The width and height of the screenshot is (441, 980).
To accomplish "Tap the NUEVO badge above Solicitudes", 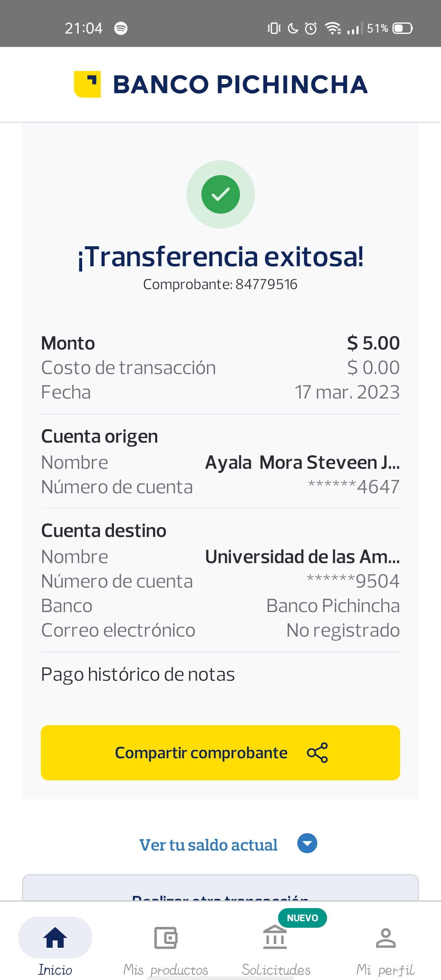I will pyautogui.click(x=302, y=918).
